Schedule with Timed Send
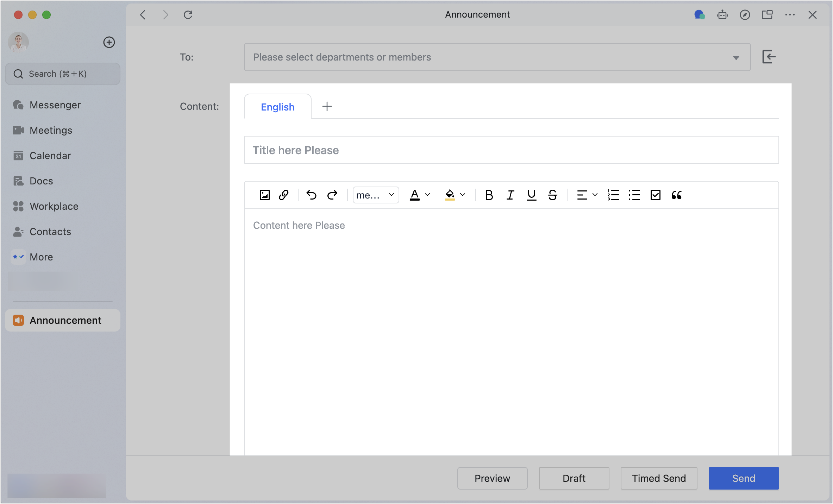Image resolution: width=833 pixels, height=504 pixels. pyautogui.click(x=659, y=478)
